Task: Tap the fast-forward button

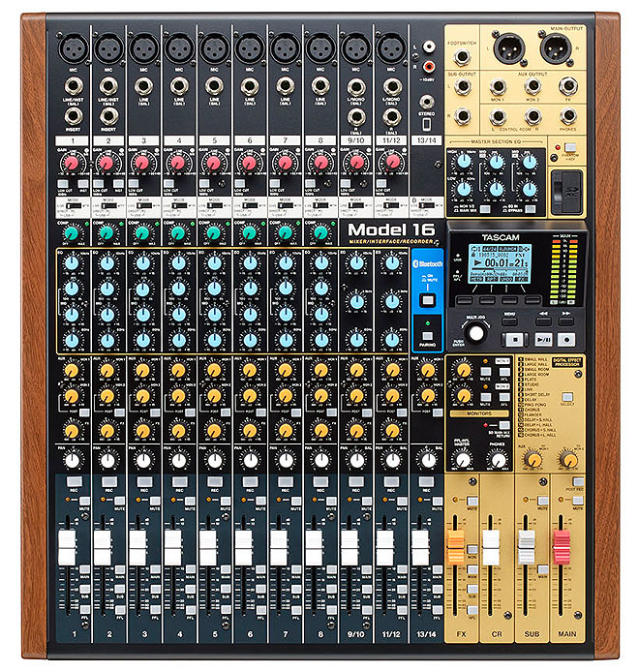Action: (566, 320)
